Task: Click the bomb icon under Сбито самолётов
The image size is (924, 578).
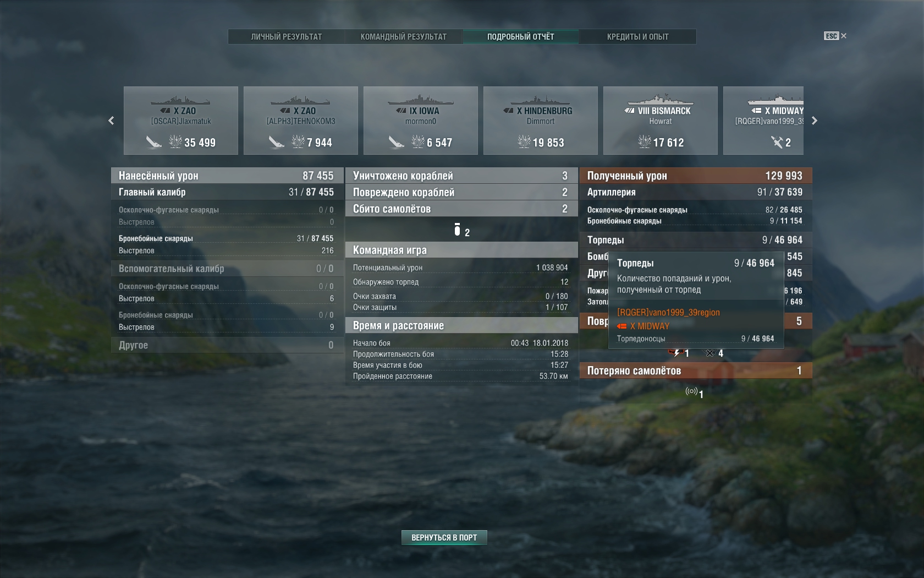Action: pyautogui.click(x=457, y=230)
